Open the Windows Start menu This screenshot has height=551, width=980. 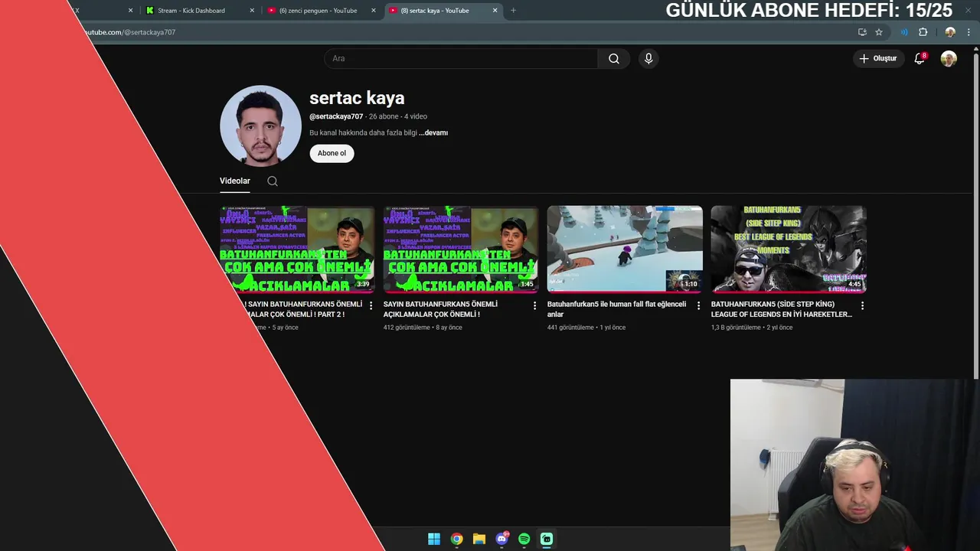[434, 539]
